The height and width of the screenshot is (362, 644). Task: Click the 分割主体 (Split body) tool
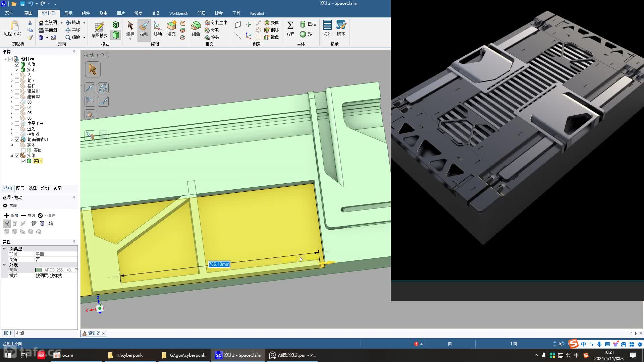[x=216, y=22]
